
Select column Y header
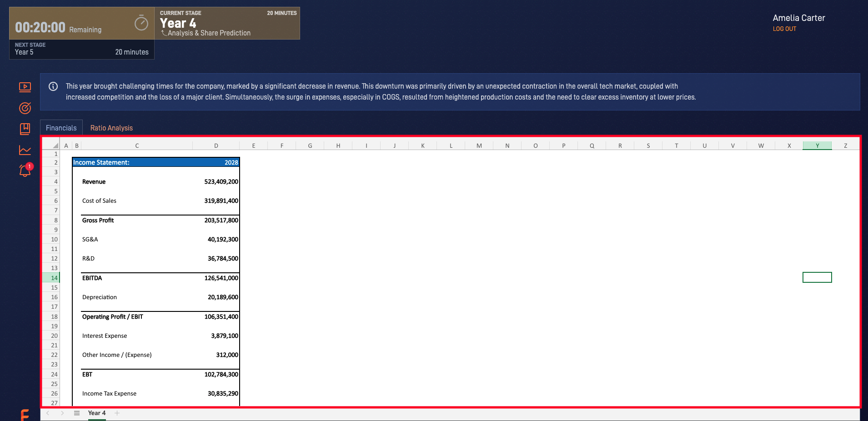(x=817, y=145)
